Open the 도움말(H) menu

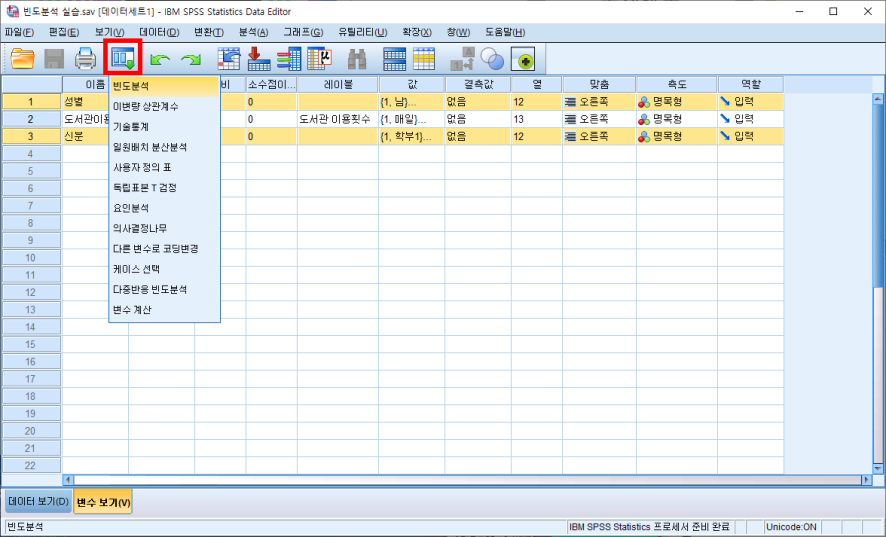pyautogui.click(x=505, y=32)
